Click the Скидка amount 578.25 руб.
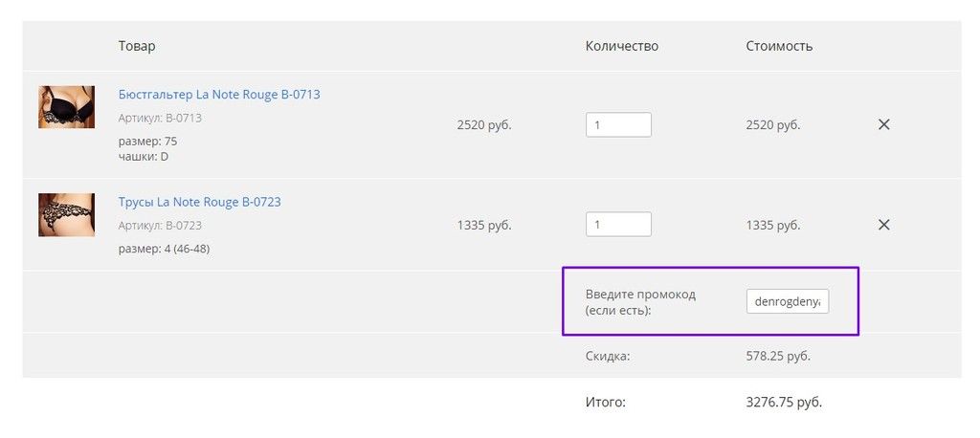 click(778, 356)
